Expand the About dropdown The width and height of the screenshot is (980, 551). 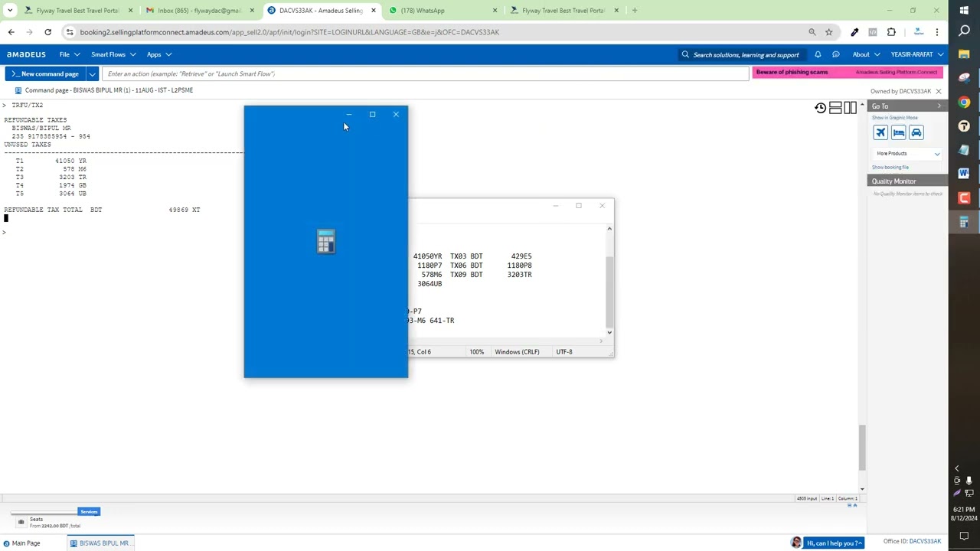(866, 54)
